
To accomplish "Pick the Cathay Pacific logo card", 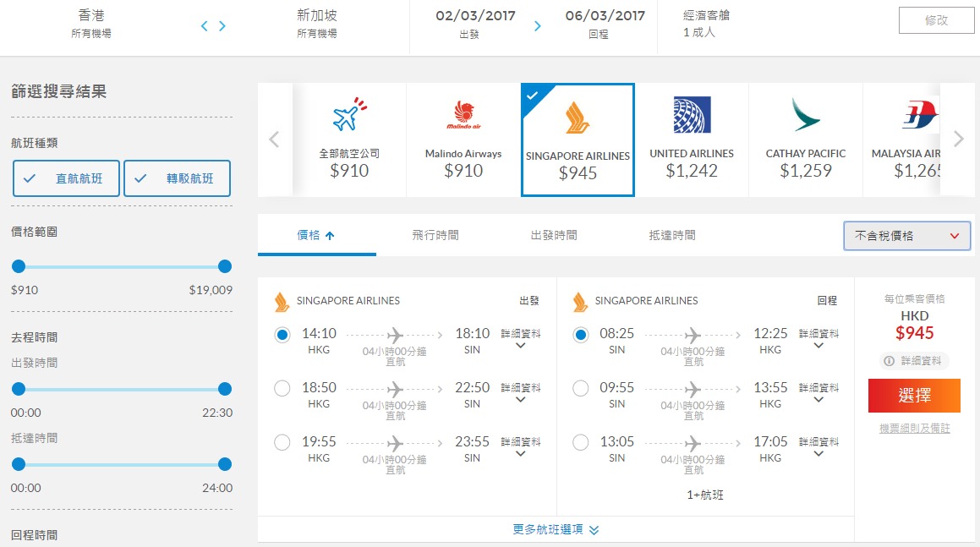I will coord(806,140).
